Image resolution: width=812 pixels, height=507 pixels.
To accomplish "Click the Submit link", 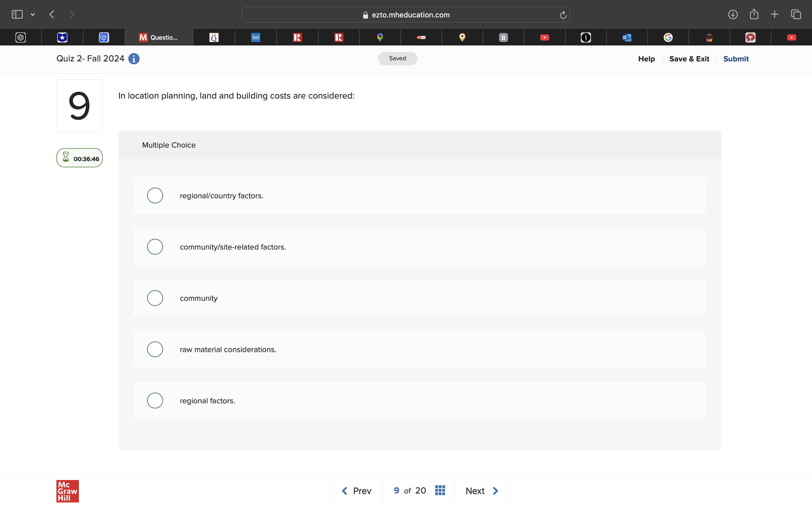I will (736, 59).
